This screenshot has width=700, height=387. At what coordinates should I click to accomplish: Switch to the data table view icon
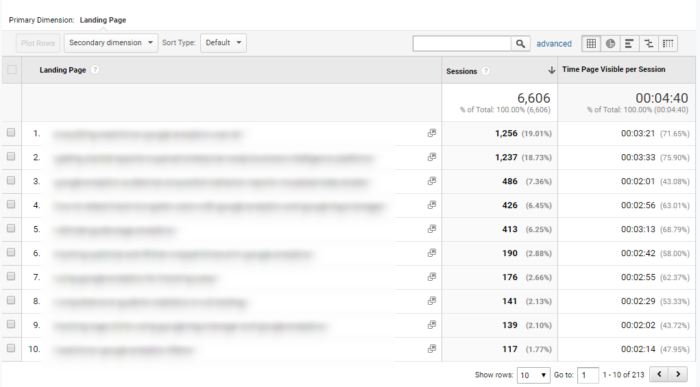click(591, 43)
